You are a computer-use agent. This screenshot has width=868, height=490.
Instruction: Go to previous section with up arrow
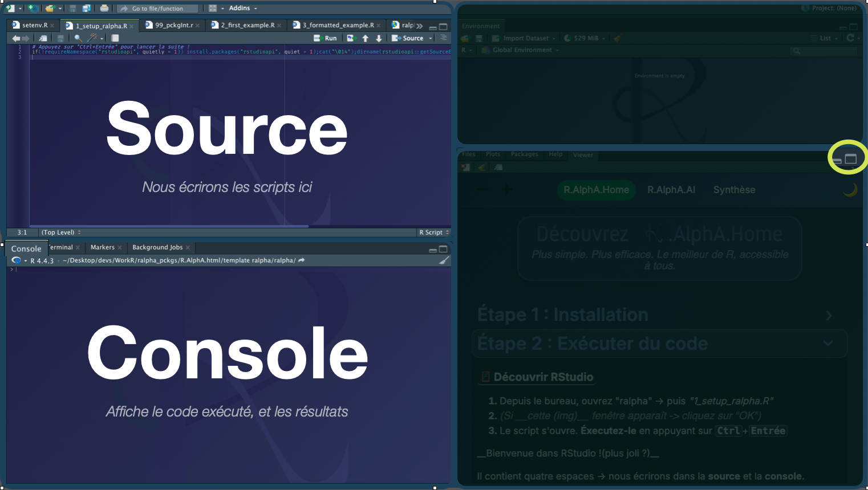(x=365, y=38)
